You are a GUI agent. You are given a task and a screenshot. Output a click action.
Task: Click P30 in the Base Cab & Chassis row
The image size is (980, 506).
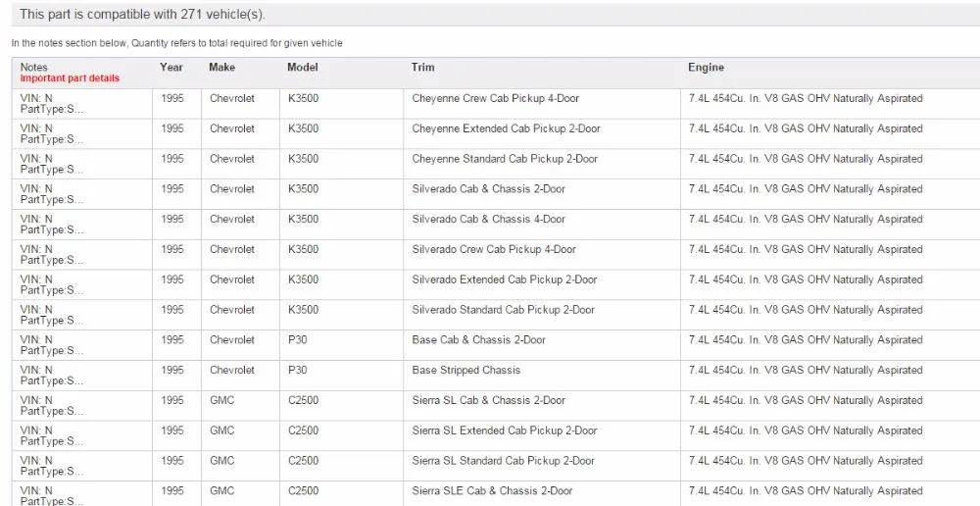(x=298, y=339)
